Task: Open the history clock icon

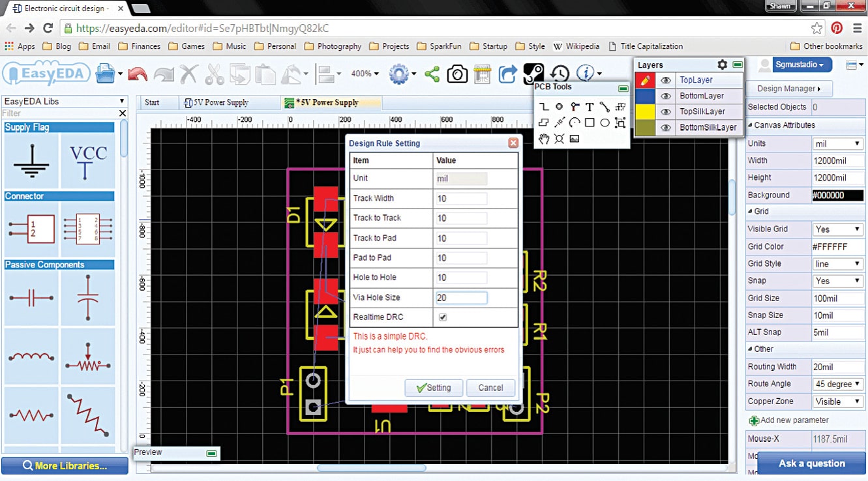Action: pos(560,74)
